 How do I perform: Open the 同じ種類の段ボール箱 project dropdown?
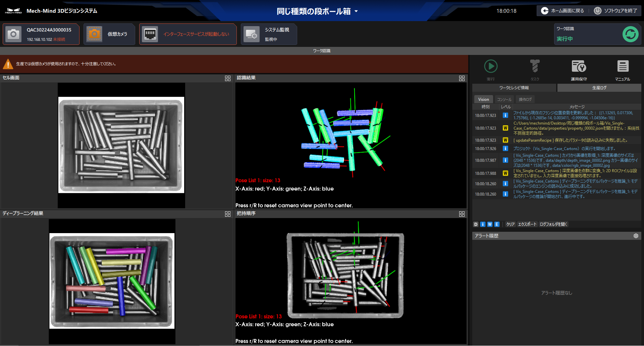click(317, 11)
